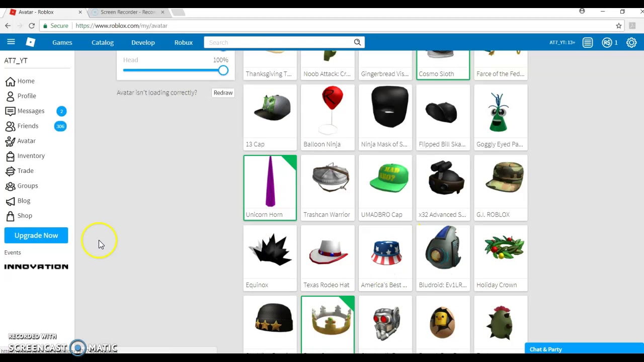Open the settings gear icon
The height and width of the screenshot is (362, 644).
point(631,43)
